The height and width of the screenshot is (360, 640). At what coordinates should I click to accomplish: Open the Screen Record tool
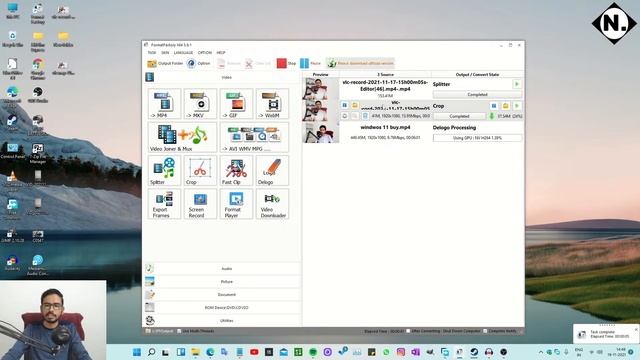[200, 204]
